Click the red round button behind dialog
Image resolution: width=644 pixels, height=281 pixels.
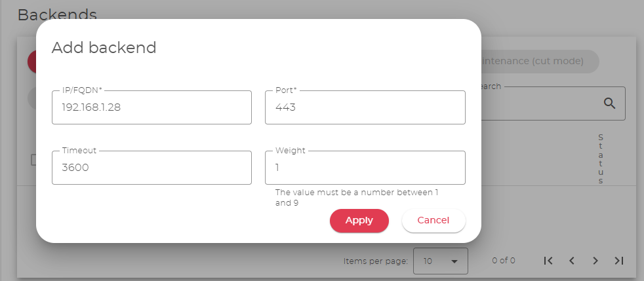pyautogui.click(x=31, y=61)
